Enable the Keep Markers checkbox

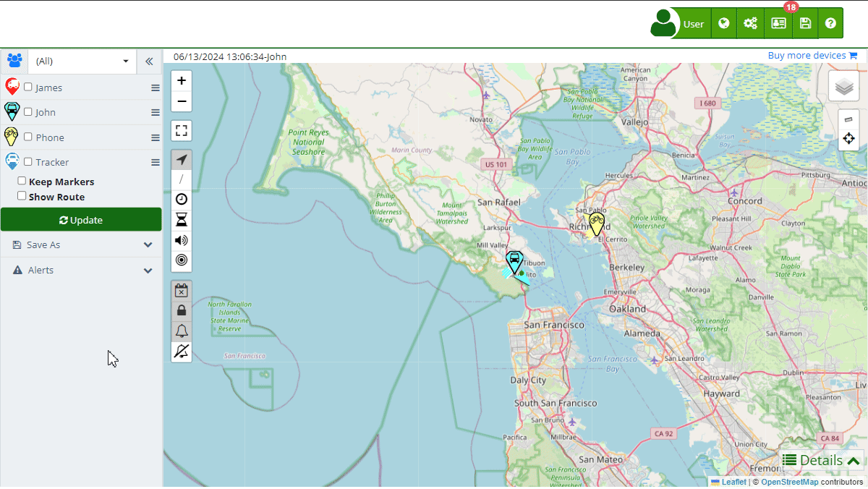click(22, 181)
